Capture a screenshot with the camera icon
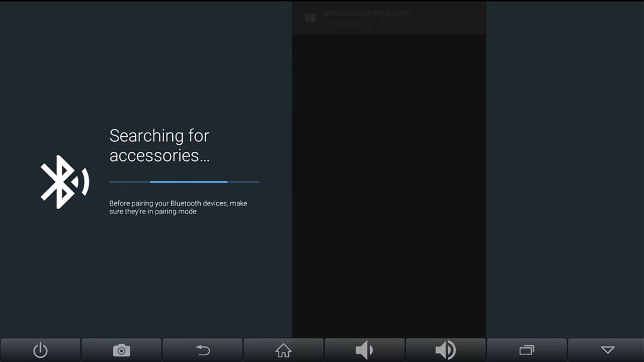Image resolution: width=644 pixels, height=362 pixels. click(121, 349)
